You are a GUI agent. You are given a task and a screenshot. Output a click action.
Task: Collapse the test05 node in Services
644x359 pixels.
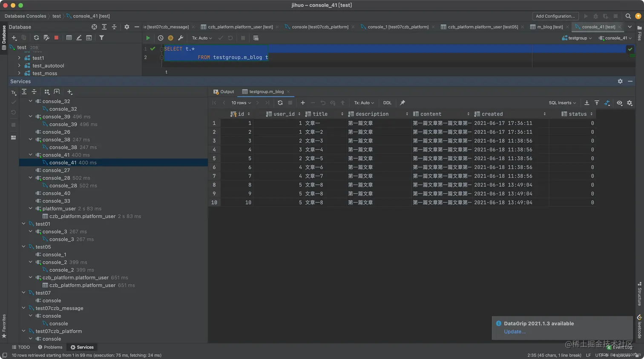coord(23,247)
